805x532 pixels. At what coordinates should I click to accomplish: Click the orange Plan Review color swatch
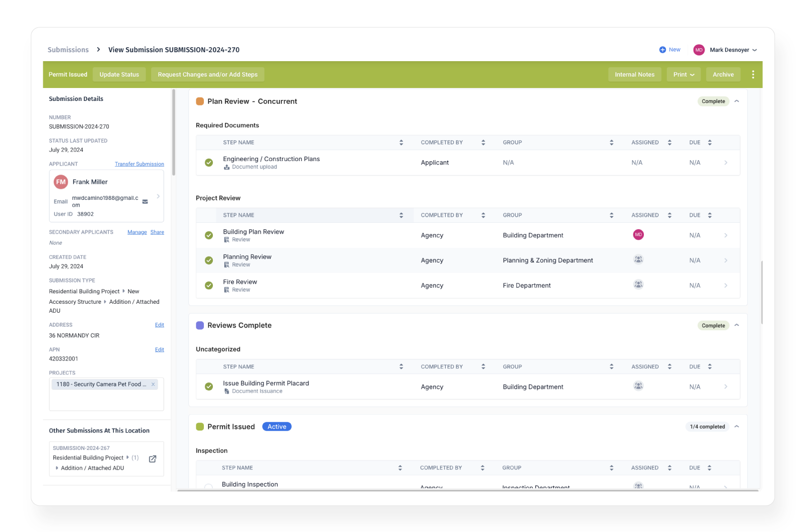[x=200, y=101]
